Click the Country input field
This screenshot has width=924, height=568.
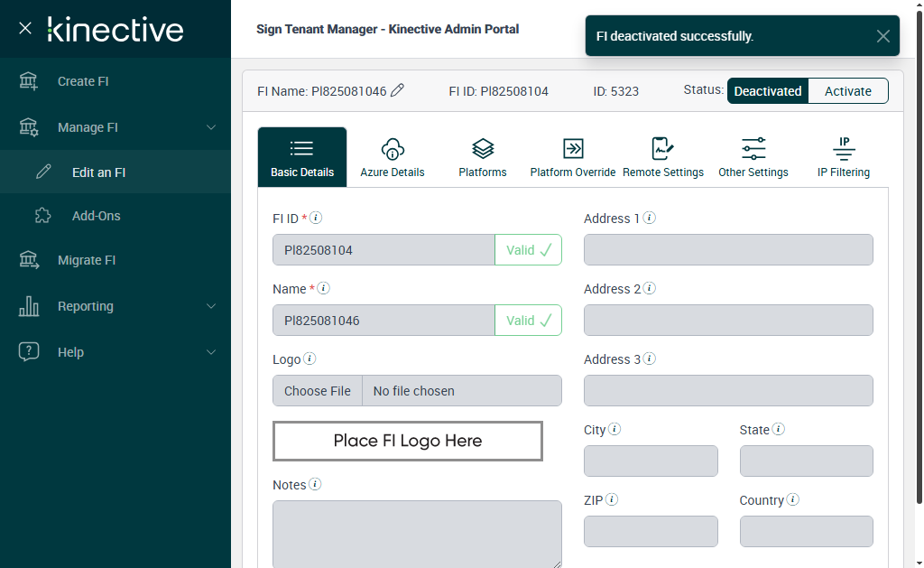point(806,532)
